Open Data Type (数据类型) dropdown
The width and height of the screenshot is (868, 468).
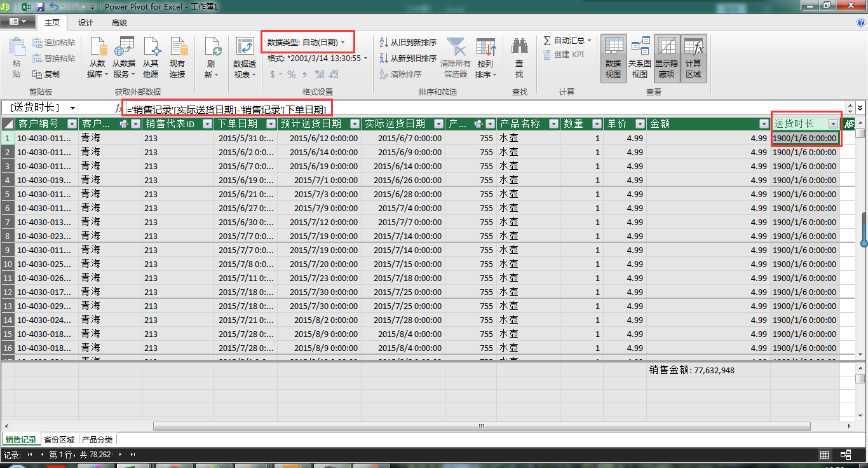[307, 43]
